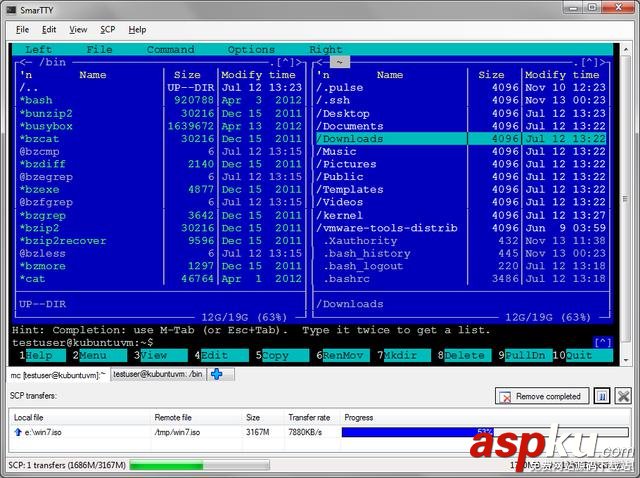Open the Command menu in Midnight Commander
This screenshot has width=640, height=478.
point(170,49)
